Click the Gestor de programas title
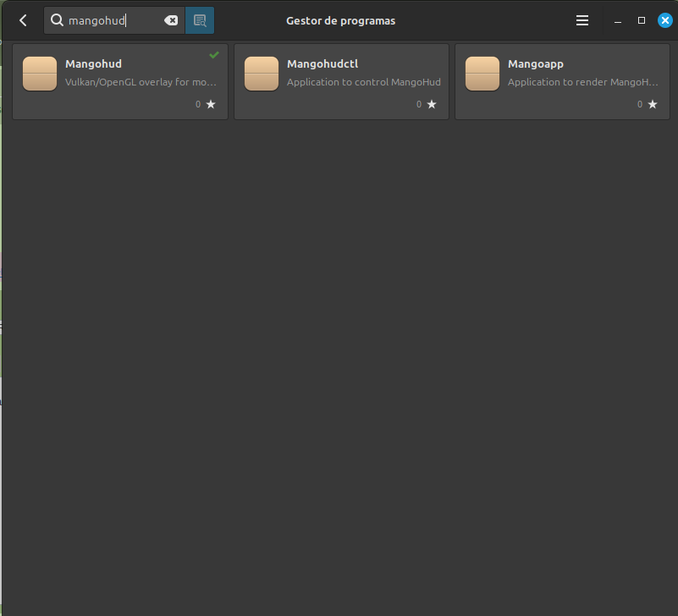This screenshot has height=616, width=678. 341,21
